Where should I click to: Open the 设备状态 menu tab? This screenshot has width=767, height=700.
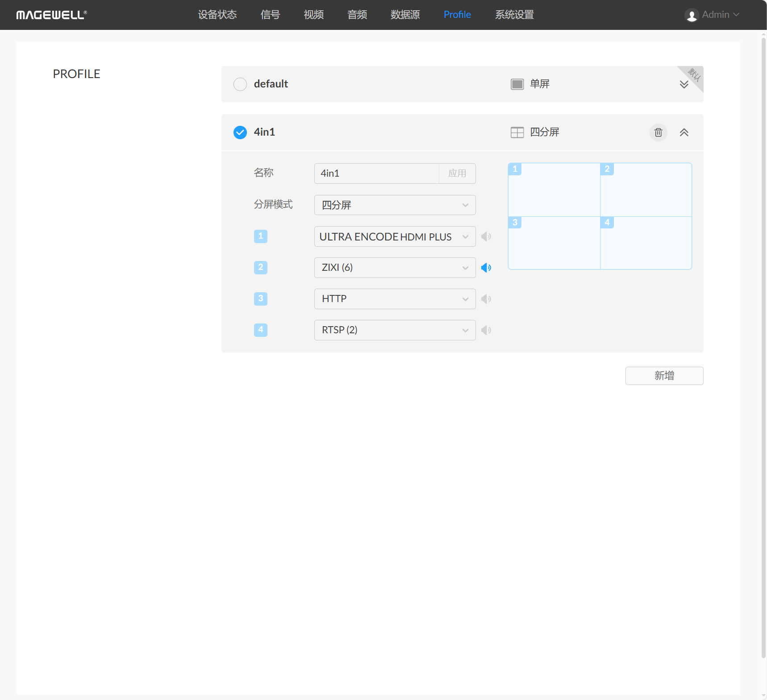tap(217, 15)
